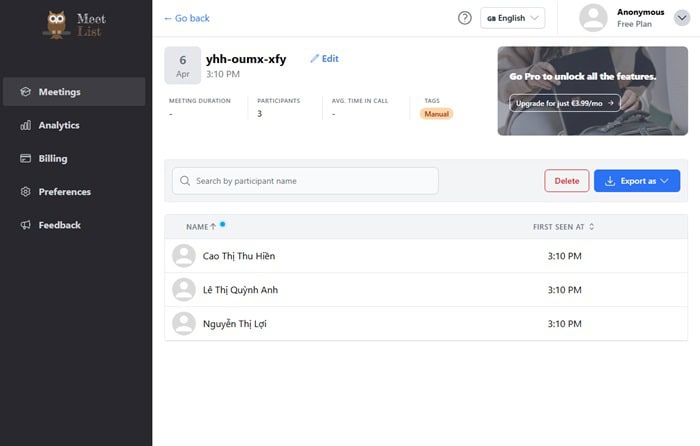Open the help question mark icon

465,18
